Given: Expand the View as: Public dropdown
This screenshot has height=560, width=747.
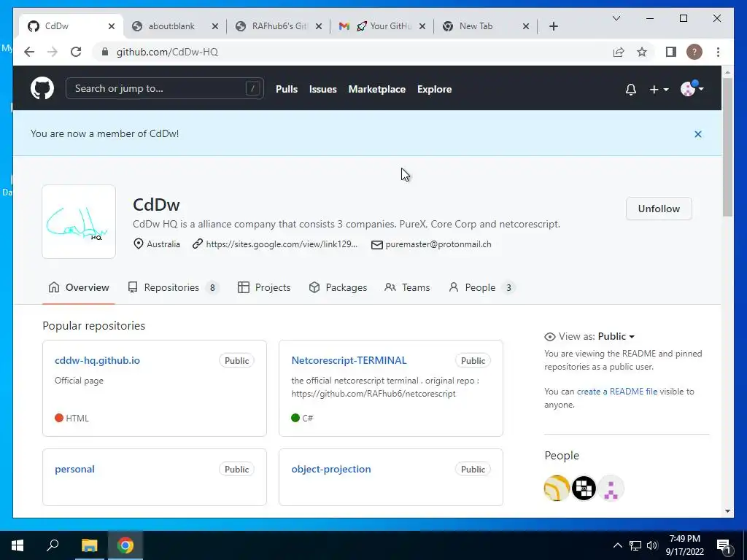Looking at the screenshot, I should coord(616,336).
